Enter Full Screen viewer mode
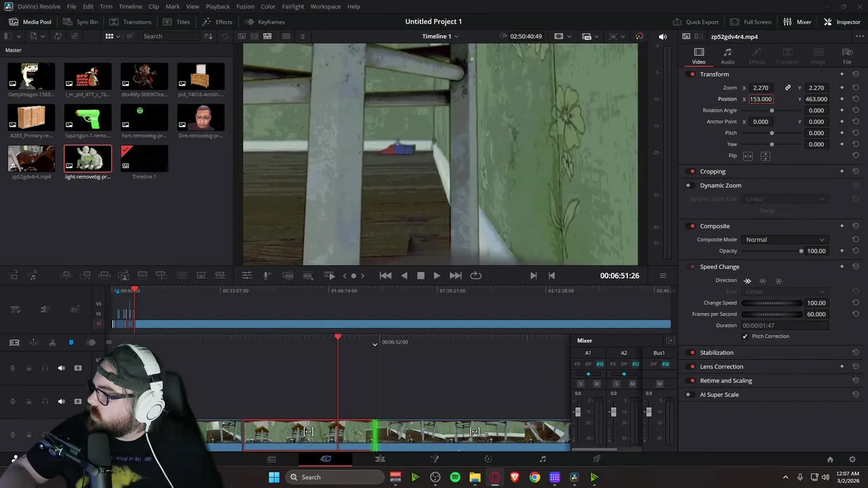Viewport: 868px width, 488px height. tap(751, 22)
